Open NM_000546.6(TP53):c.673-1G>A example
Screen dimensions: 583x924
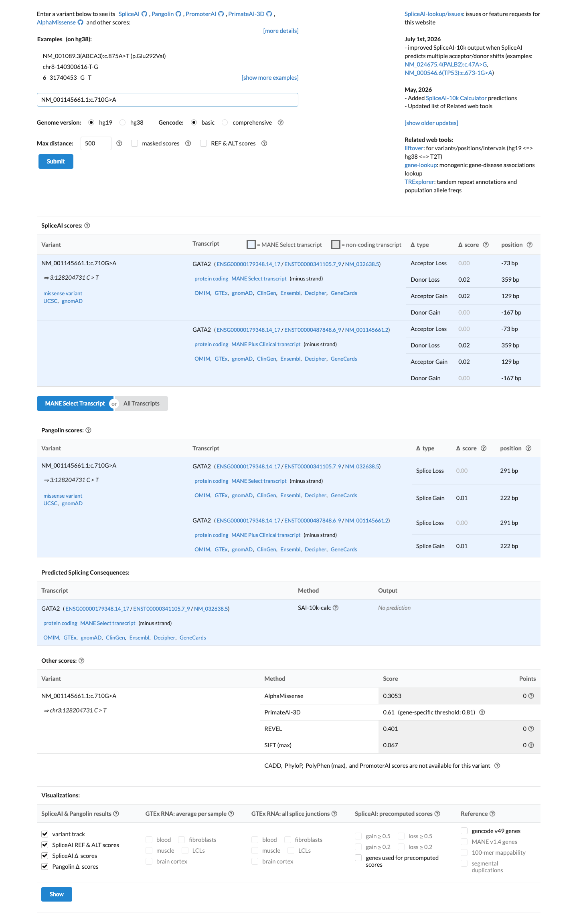tap(449, 73)
